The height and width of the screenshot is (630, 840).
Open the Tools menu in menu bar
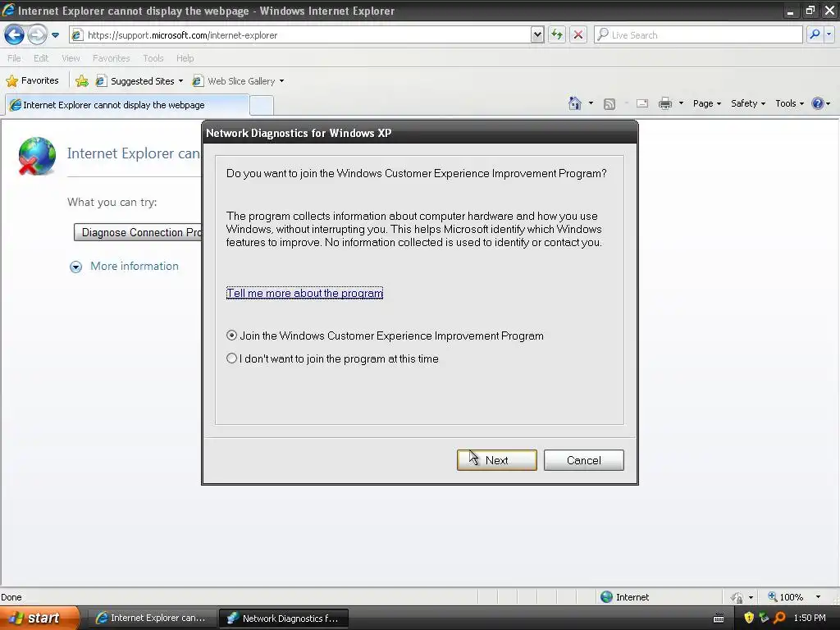(153, 58)
